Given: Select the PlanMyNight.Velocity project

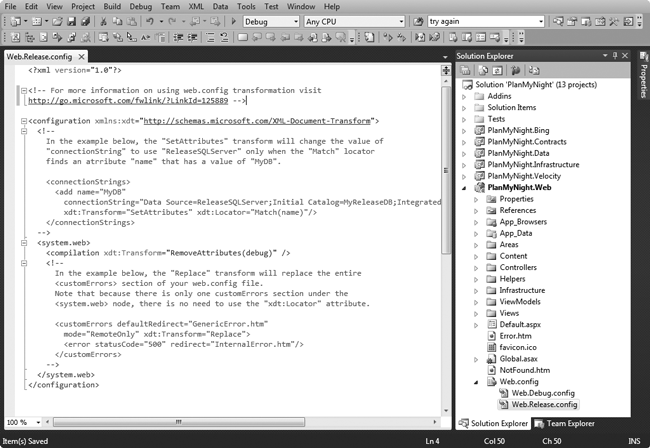Looking at the screenshot, I should point(524,176).
